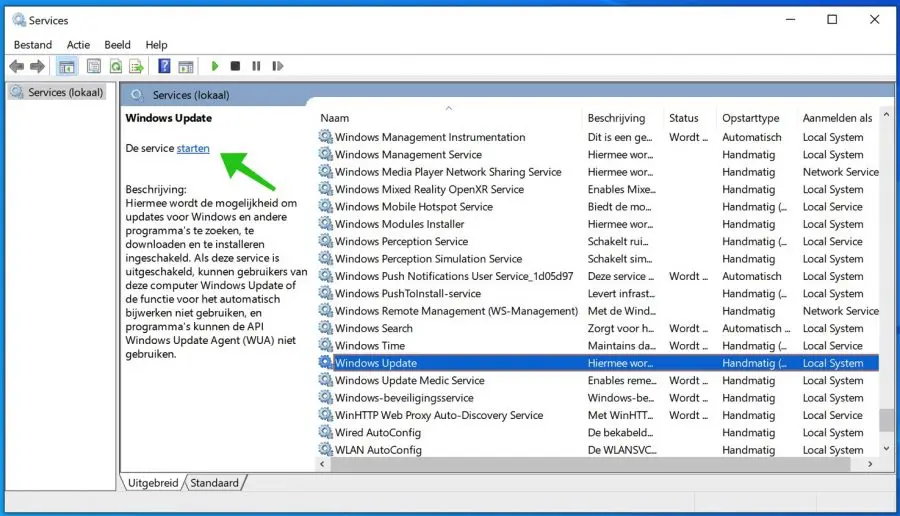Click the Pause service toolbar icon
Viewport: 900px width, 516px height.
[x=256, y=66]
